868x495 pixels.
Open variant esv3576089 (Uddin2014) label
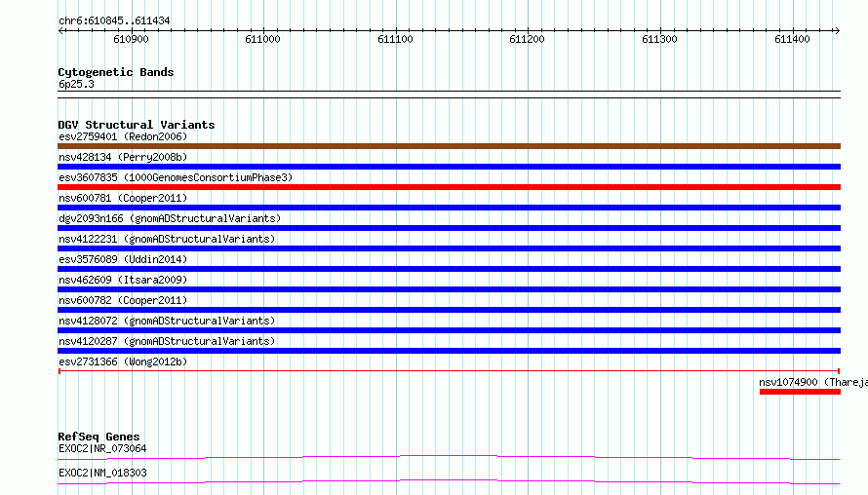pos(123,259)
